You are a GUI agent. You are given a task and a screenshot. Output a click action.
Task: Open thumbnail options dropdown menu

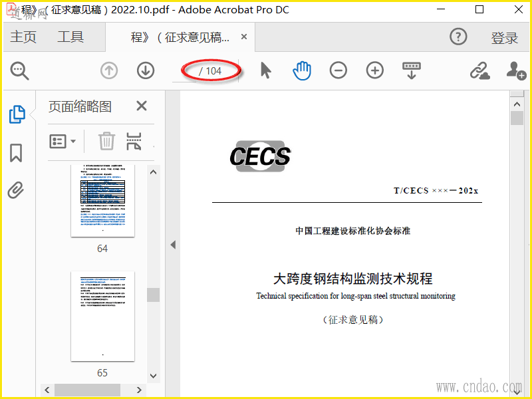pyautogui.click(x=63, y=141)
